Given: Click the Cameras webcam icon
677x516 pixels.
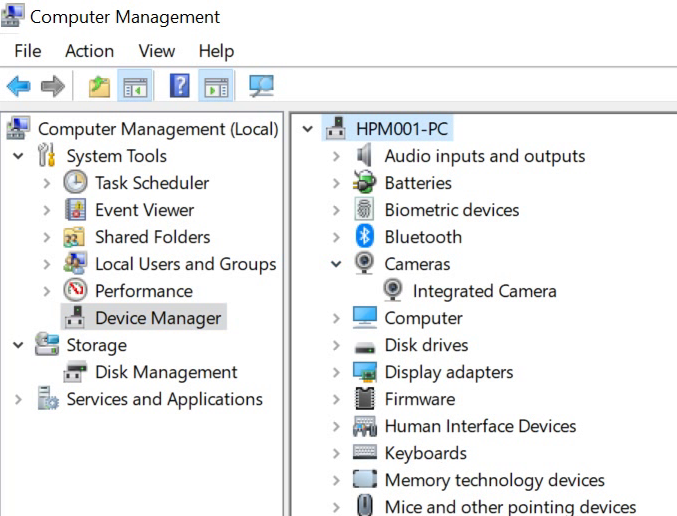Looking at the screenshot, I should coord(364,263).
